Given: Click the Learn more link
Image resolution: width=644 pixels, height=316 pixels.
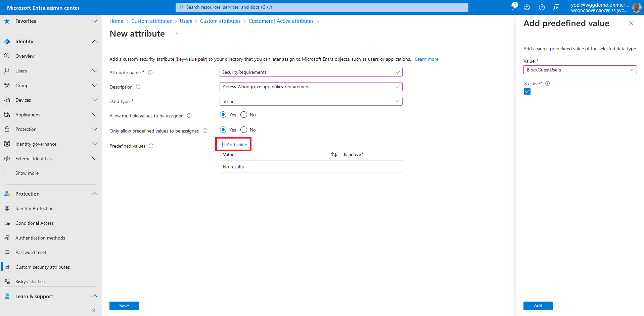Looking at the screenshot, I should click(x=426, y=59).
